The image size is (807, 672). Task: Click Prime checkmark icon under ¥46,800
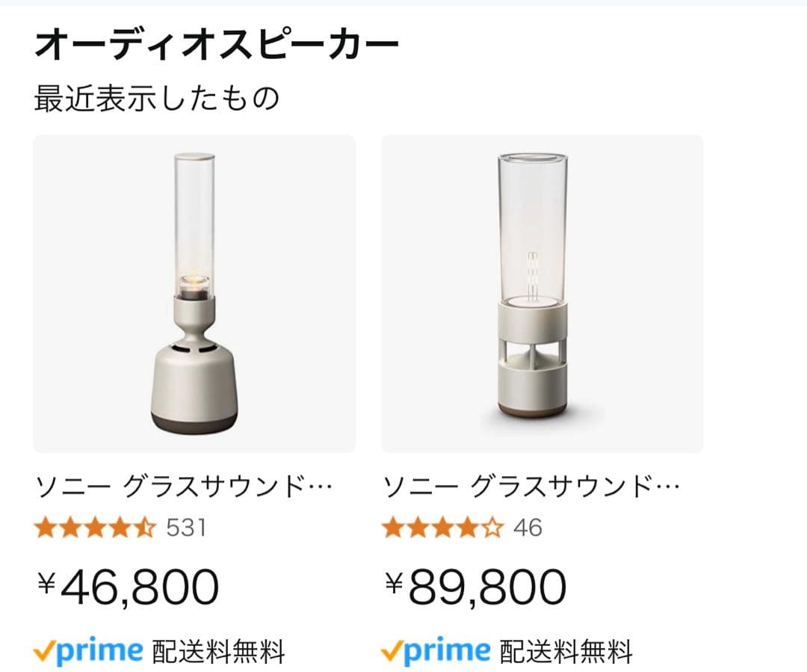[45, 651]
